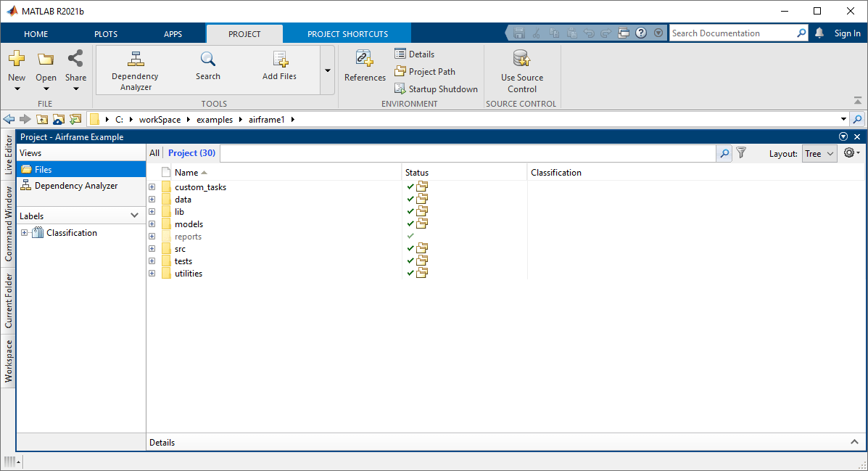Click the Sign In link

848,33
